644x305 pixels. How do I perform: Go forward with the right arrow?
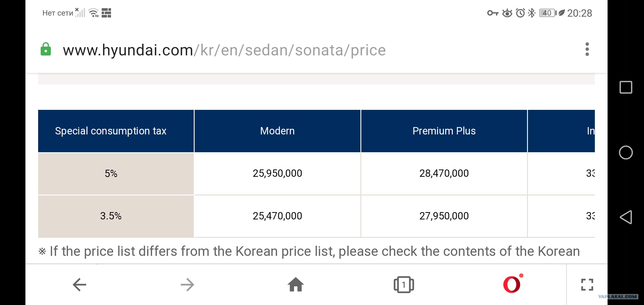pos(188,284)
